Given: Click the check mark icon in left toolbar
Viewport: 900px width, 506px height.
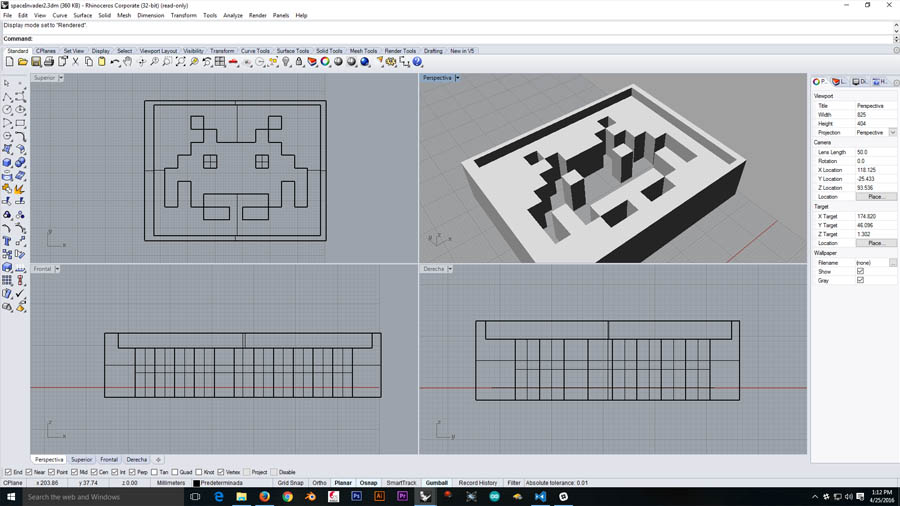Looking at the screenshot, I should 20,294.
